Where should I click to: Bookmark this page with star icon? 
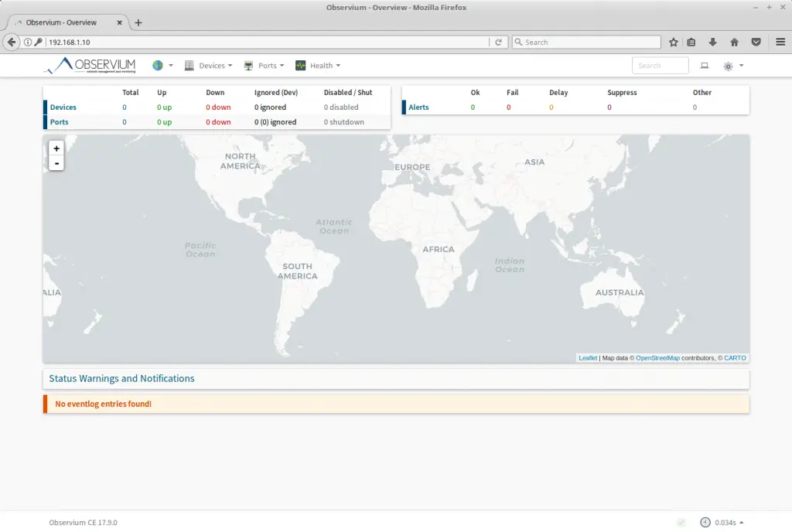coord(674,42)
